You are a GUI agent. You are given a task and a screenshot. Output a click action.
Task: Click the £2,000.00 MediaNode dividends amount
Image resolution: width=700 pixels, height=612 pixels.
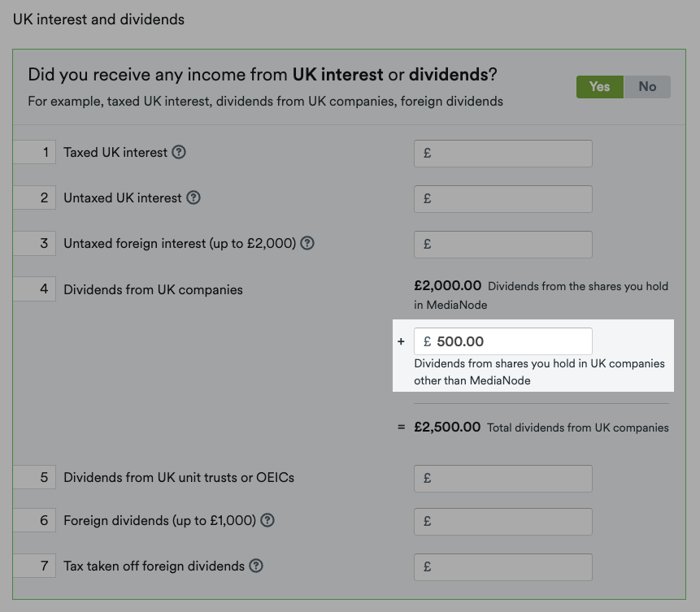click(x=447, y=286)
